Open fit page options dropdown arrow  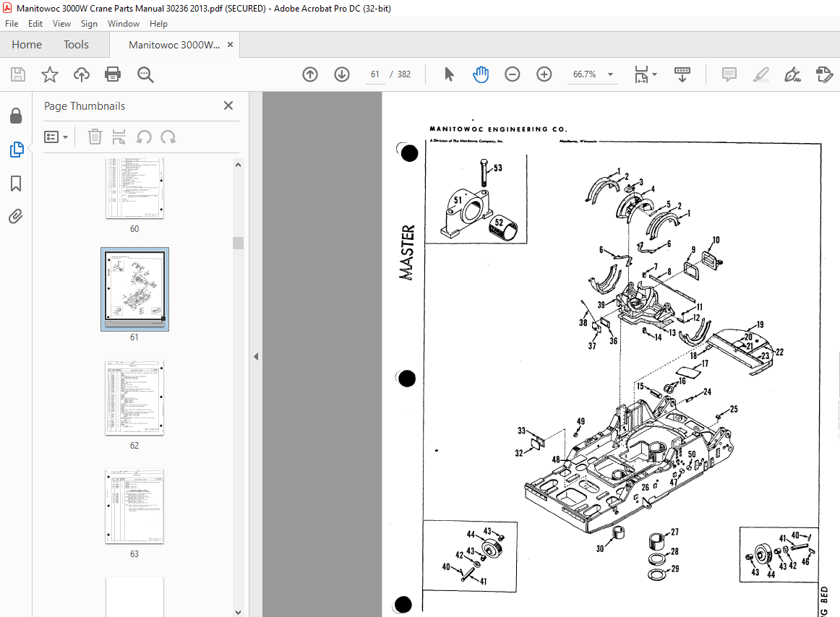[x=655, y=74]
